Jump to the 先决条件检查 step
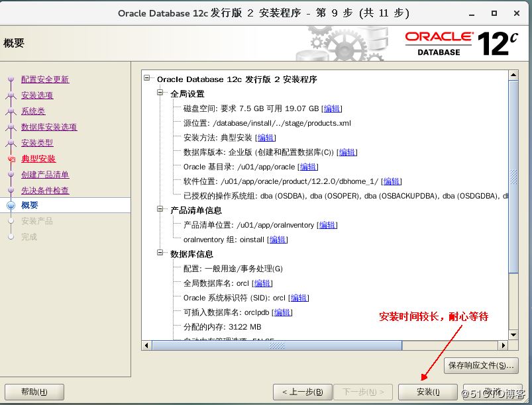This screenshot has width=532, height=405. (x=45, y=191)
